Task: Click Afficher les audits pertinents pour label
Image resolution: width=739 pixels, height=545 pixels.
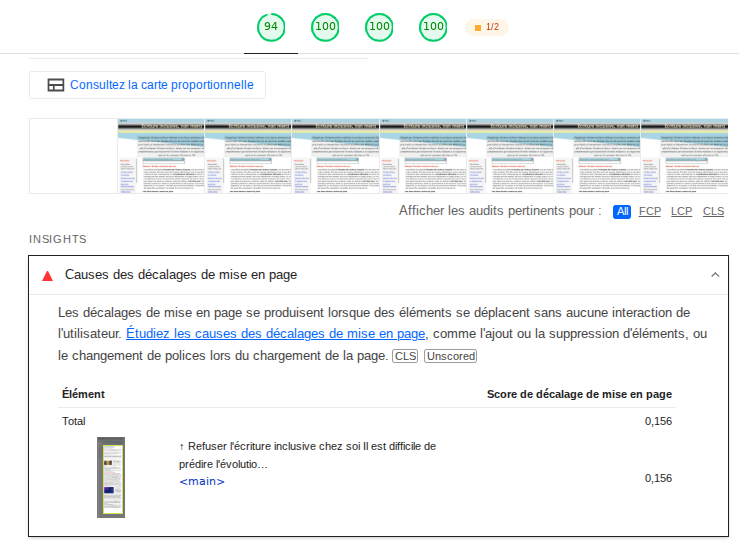Action: click(500, 211)
